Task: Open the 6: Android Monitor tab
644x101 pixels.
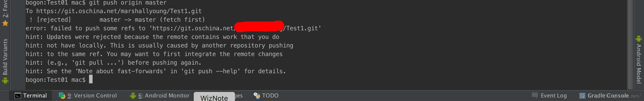Action: 160,96
